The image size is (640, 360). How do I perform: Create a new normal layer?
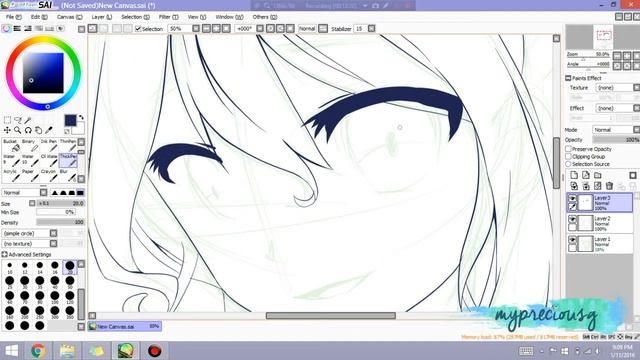point(574,175)
